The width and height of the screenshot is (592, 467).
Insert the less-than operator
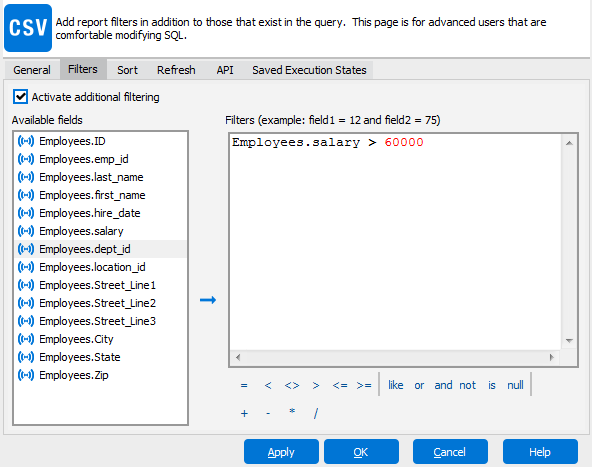(268, 385)
